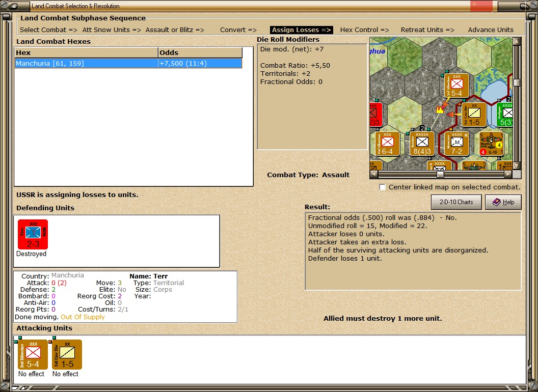Click the 7-2 militia counter on the map
The height and width of the screenshot is (392, 538).
point(456,144)
